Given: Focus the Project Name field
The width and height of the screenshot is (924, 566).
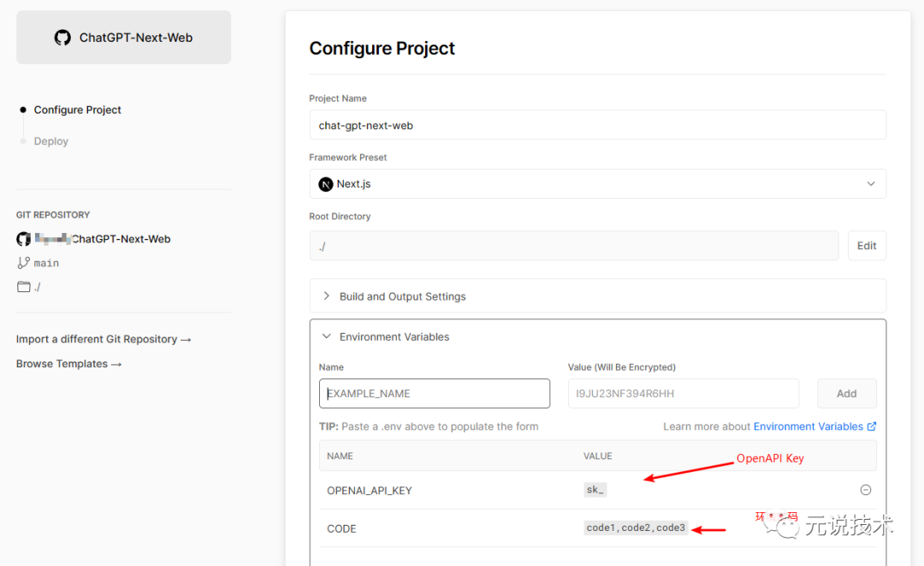Looking at the screenshot, I should (x=597, y=125).
